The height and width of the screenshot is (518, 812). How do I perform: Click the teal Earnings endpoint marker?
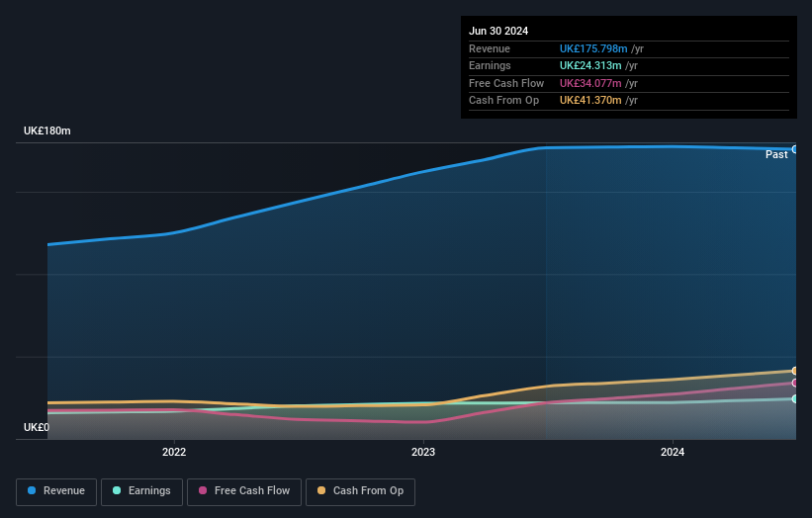[795, 399]
